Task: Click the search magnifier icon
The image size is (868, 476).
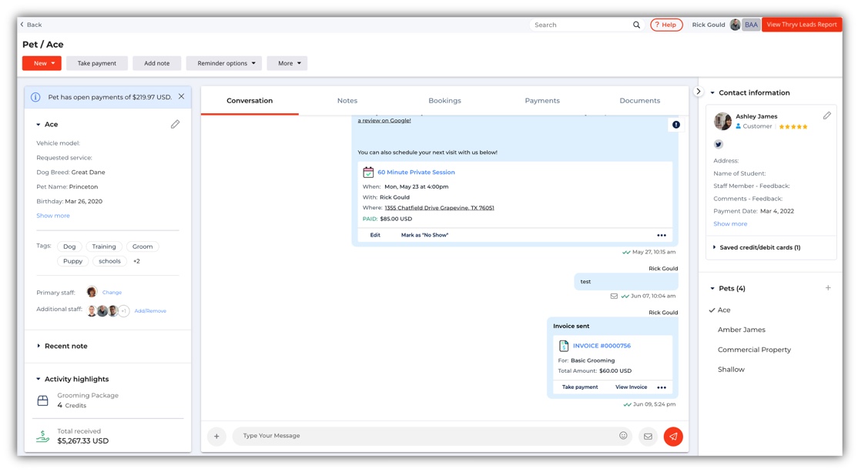Action: click(636, 25)
